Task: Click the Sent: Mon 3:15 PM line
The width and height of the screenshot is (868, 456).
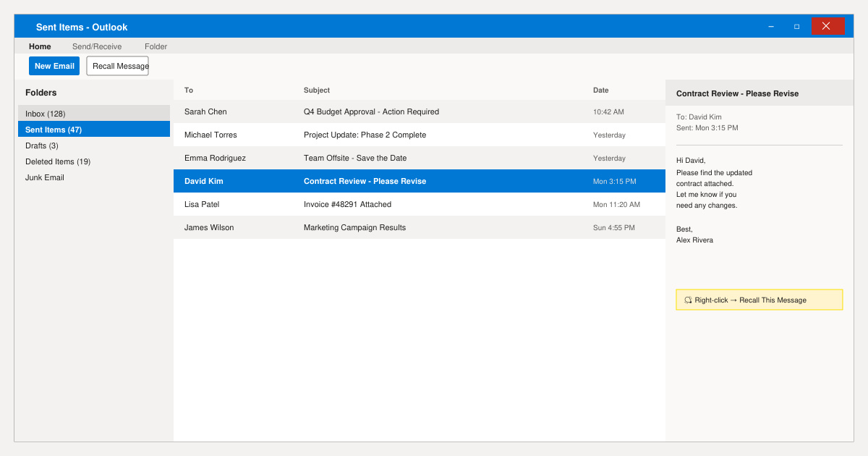Action: pyautogui.click(x=707, y=127)
